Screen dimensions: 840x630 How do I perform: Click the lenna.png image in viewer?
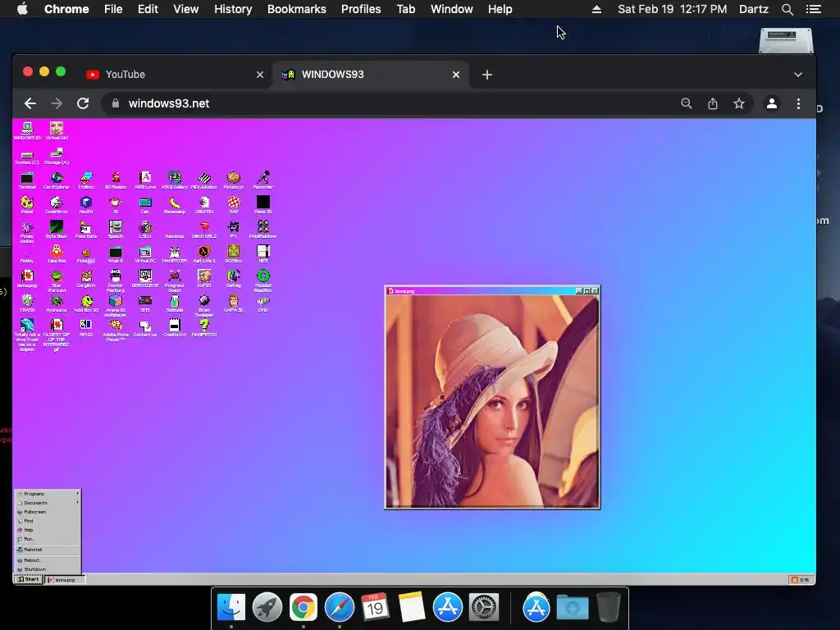(492, 401)
